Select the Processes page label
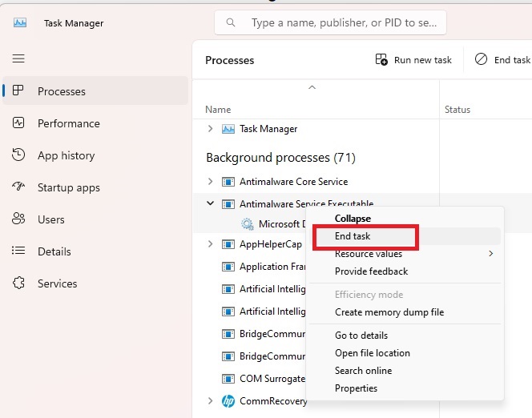 pos(62,91)
